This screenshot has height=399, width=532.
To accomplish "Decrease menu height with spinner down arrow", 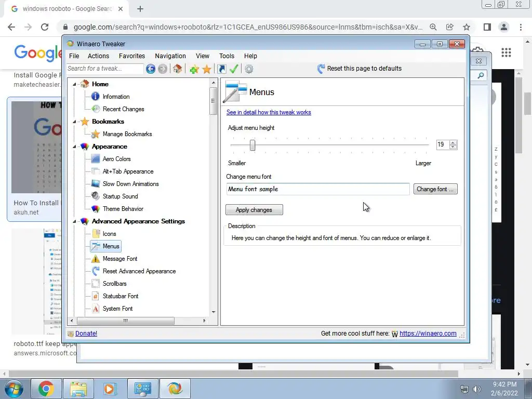I will tap(453, 147).
